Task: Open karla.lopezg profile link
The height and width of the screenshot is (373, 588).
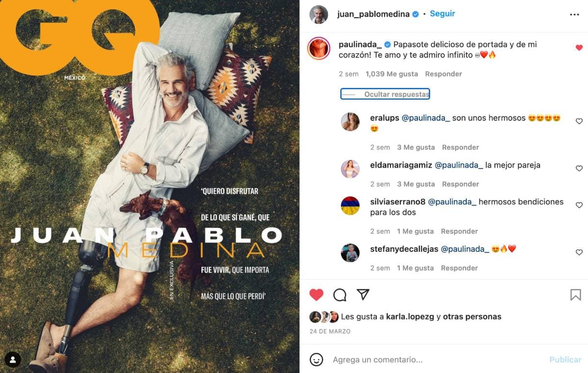Action: click(x=410, y=317)
